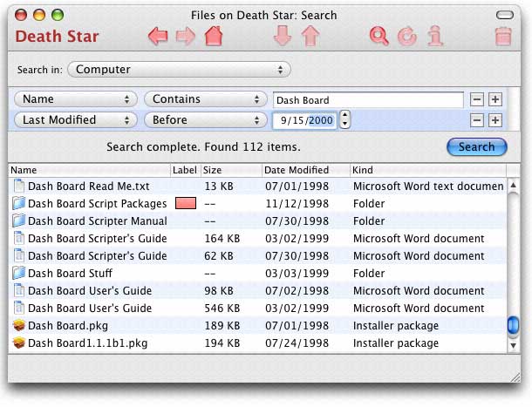Click the 11/12/1998 date cell
This screenshot has width=532, height=407.
click(x=297, y=204)
